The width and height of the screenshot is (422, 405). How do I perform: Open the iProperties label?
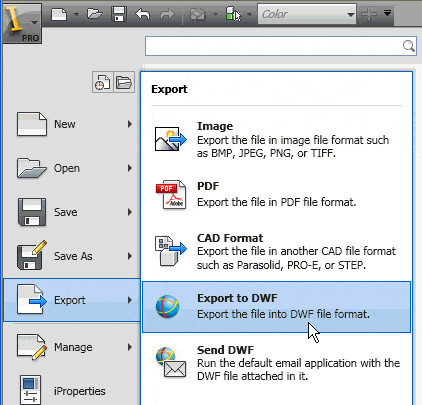point(79,391)
